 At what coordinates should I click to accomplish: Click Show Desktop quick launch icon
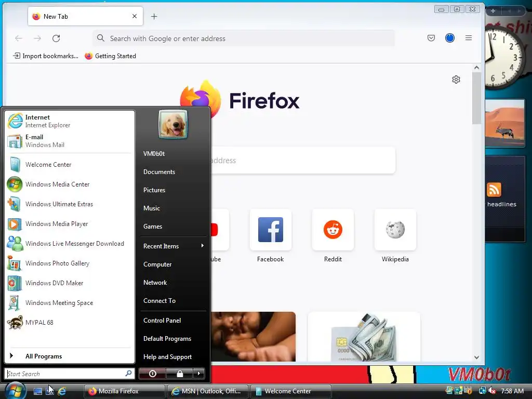38,391
